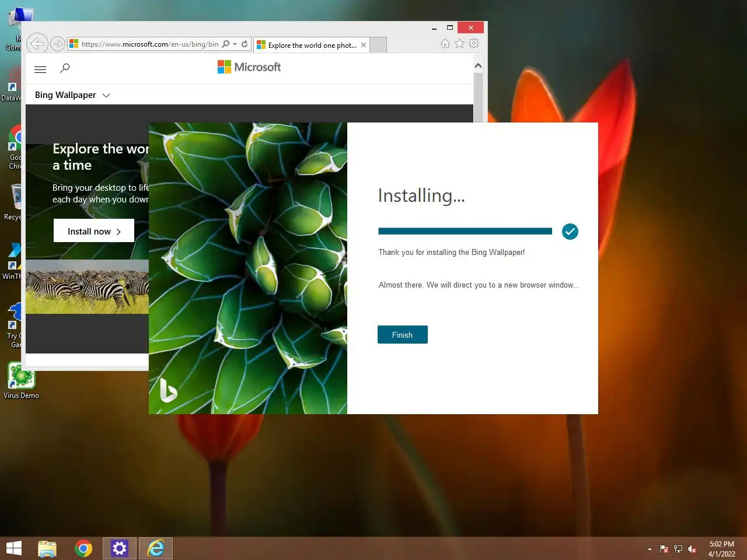
Task: Refresh the page using the reload icon
Action: pyautogui.click(x=245, y=44)
